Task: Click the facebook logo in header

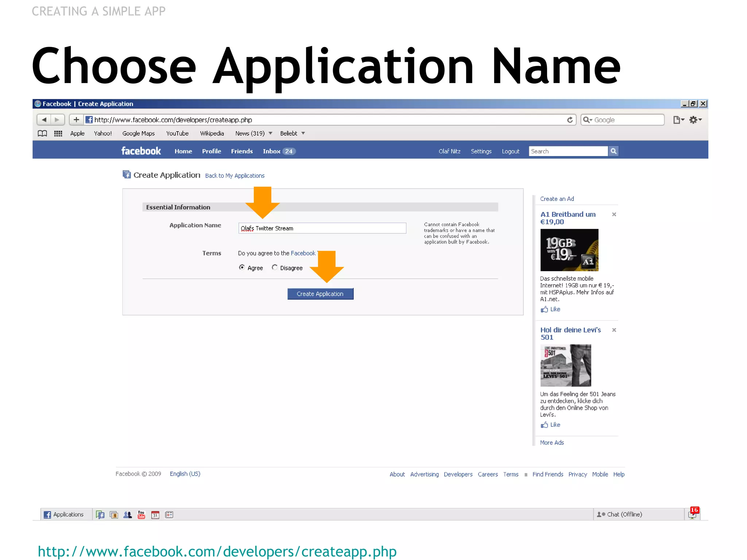Action: coord(141,151)
